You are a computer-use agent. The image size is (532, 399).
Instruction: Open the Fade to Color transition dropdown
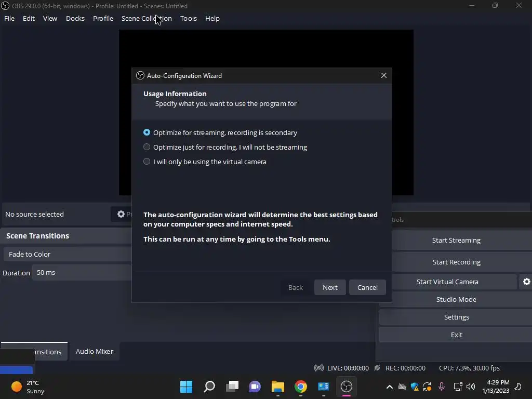point(68,254)
